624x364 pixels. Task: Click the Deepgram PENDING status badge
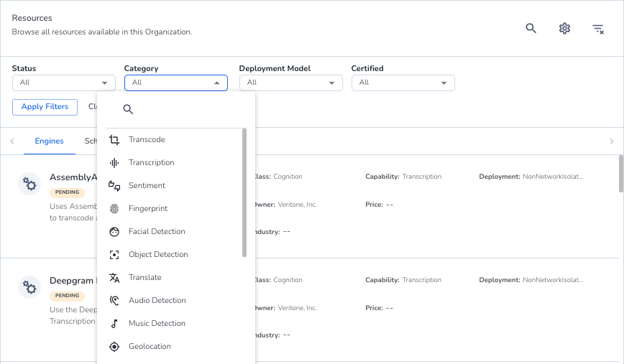pyautogui.click(x=68, y=296)
